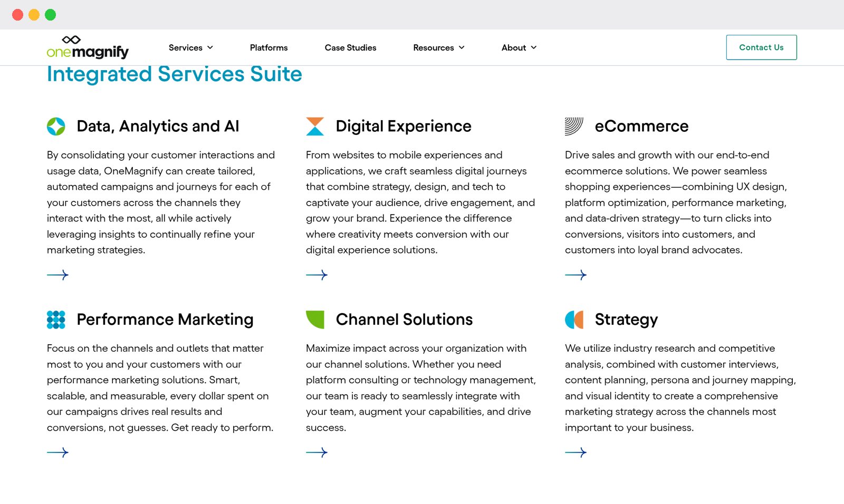Click the eCommerce striped icon
The height and width of the screenshot is (504, 844).
(x=574, y=127)
